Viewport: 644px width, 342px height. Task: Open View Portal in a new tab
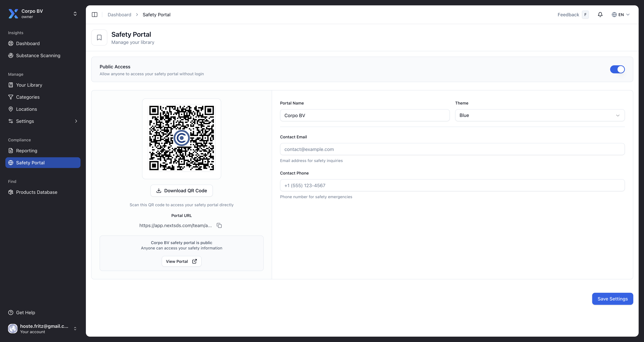point(181,261)
